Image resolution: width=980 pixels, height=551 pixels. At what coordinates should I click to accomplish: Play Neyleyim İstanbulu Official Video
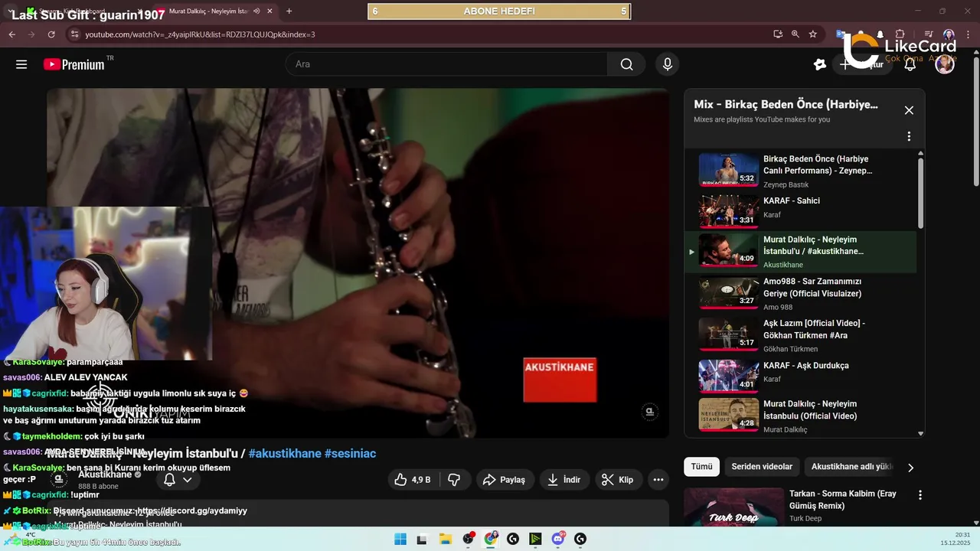point(800,416)
